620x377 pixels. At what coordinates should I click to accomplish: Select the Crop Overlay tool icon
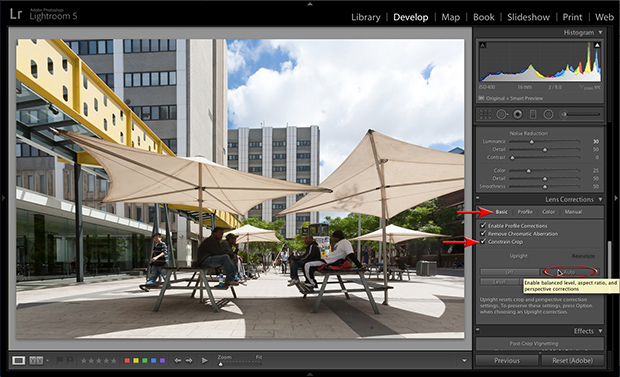(485, 115)
